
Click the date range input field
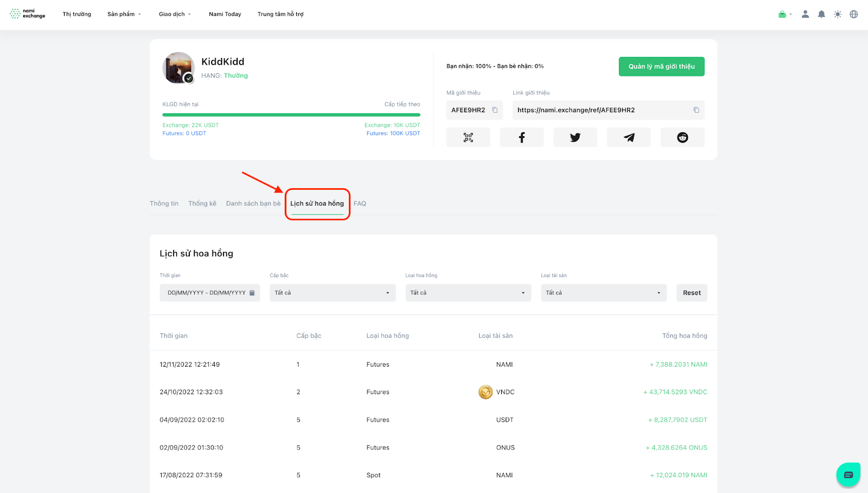tap(210, 293)
